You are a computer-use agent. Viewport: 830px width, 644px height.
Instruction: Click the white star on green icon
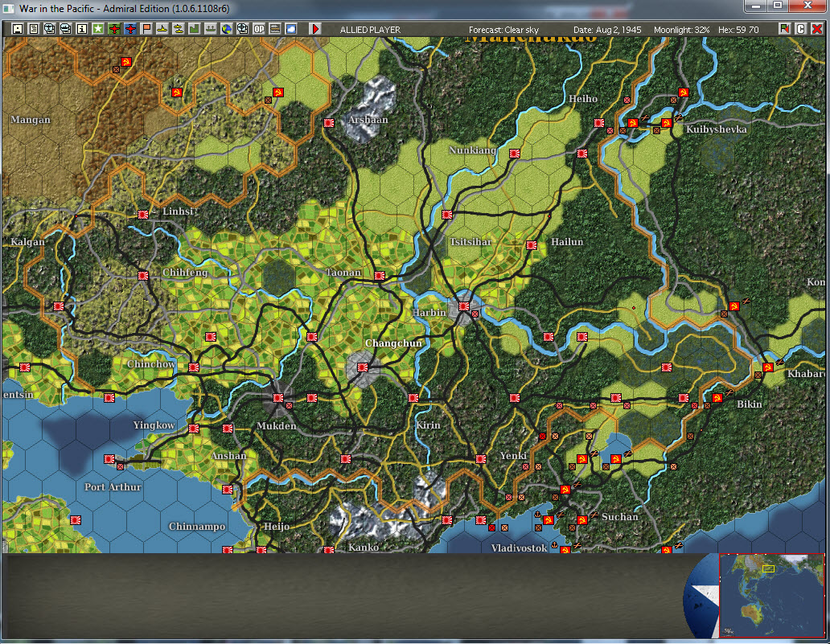coord(98,29)
